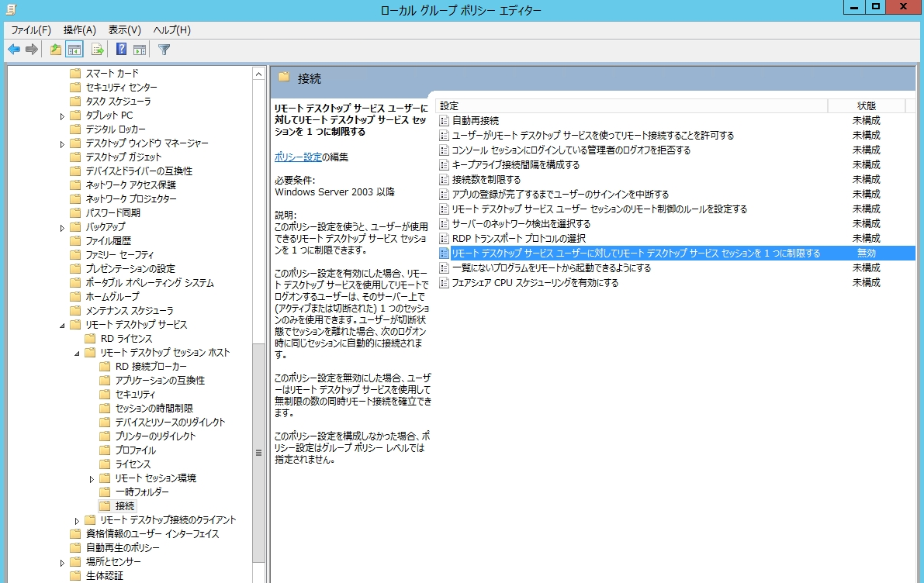The width and height of the screenshot is (924, 583).
Task: Sort by the 設定 column header
Action: click(632, 106)
